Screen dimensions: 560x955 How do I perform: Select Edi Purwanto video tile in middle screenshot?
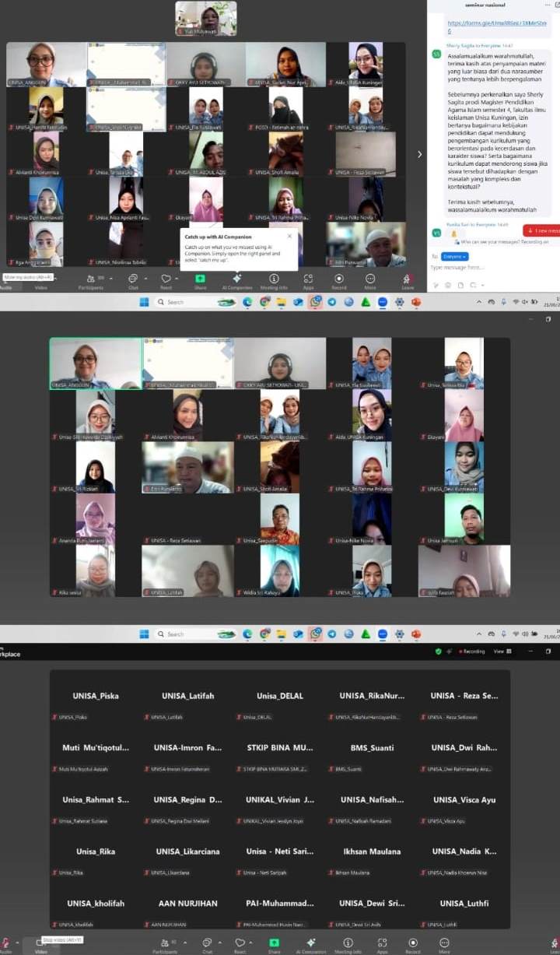[187, 468]
